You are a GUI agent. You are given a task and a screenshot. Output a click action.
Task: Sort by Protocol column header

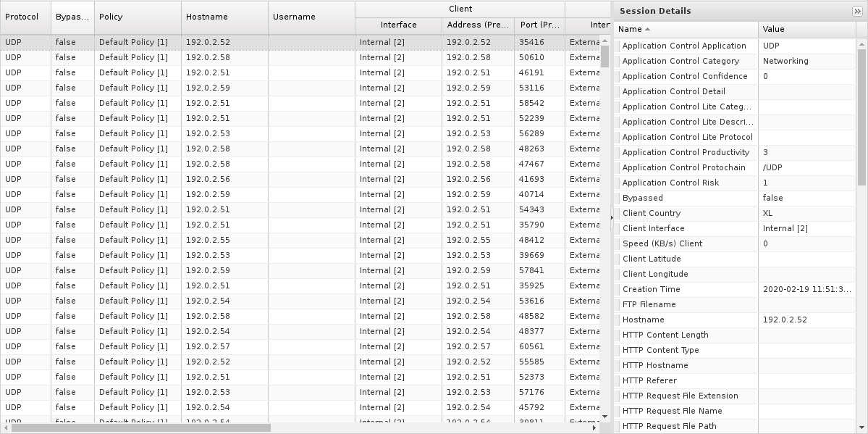click(x=25, y=17)
